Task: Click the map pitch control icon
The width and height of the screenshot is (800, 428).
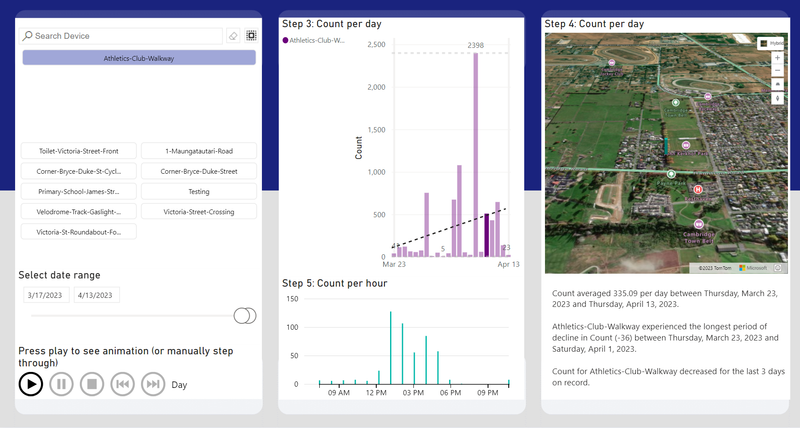Action: coord(777,85)
